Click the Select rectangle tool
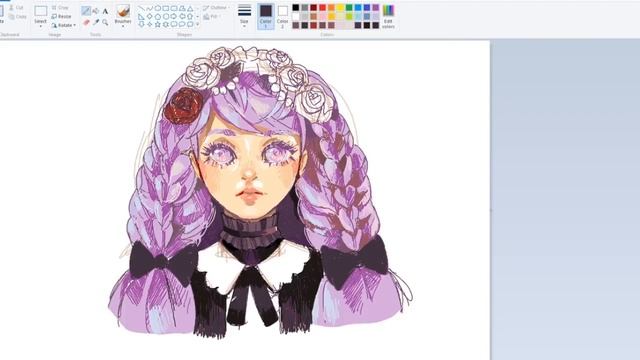 tap(40, 11)
